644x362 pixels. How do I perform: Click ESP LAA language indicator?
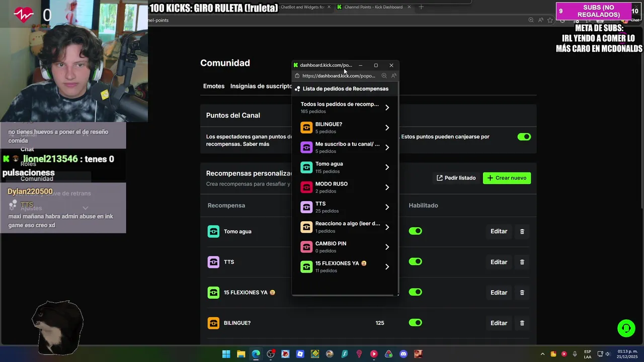[588, 354]
